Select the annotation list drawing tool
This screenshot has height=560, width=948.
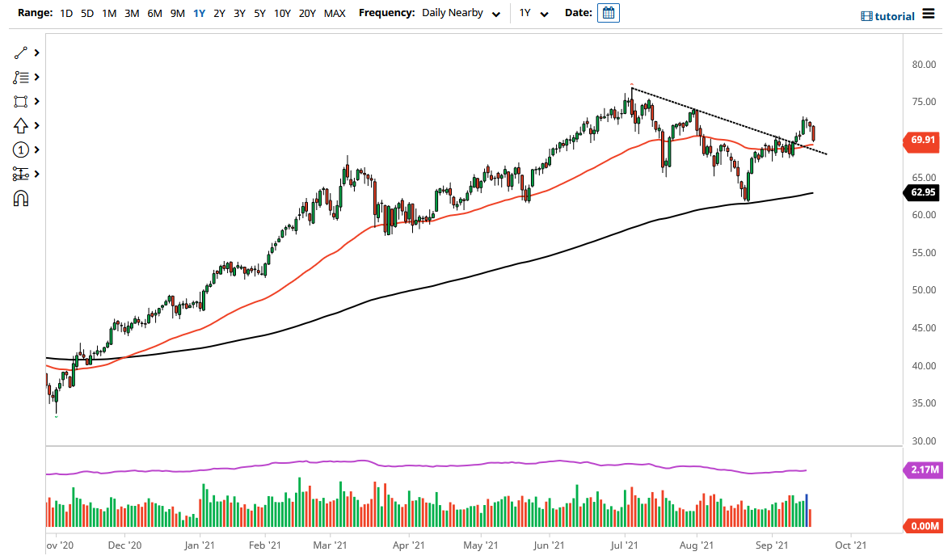click(x=21, y=77)
